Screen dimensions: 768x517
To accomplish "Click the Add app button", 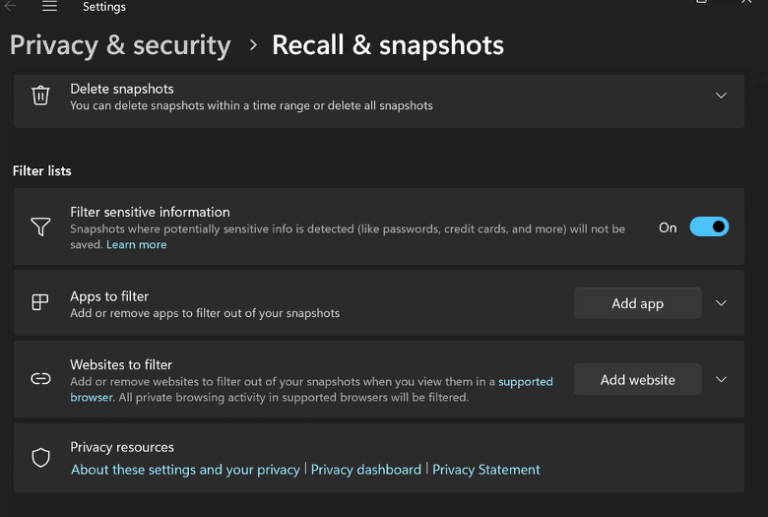I will [x=637, y=303].
